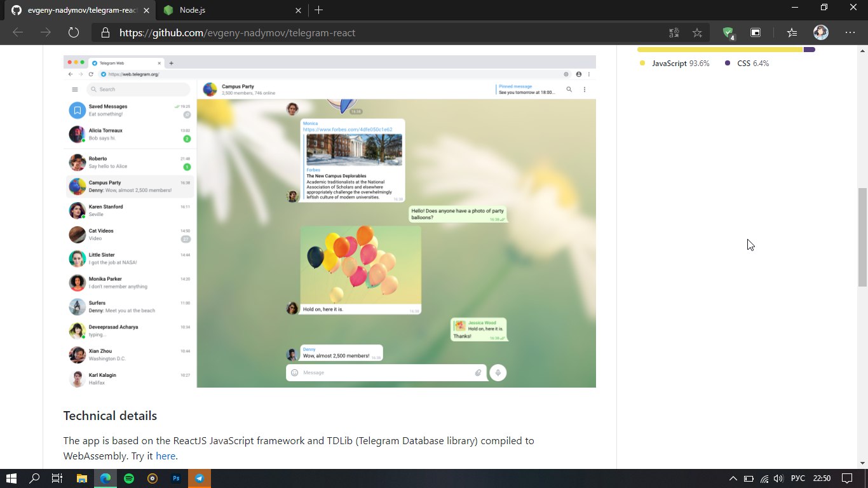
Task: Switch input language РУС indicator
Action: [797, 478]
